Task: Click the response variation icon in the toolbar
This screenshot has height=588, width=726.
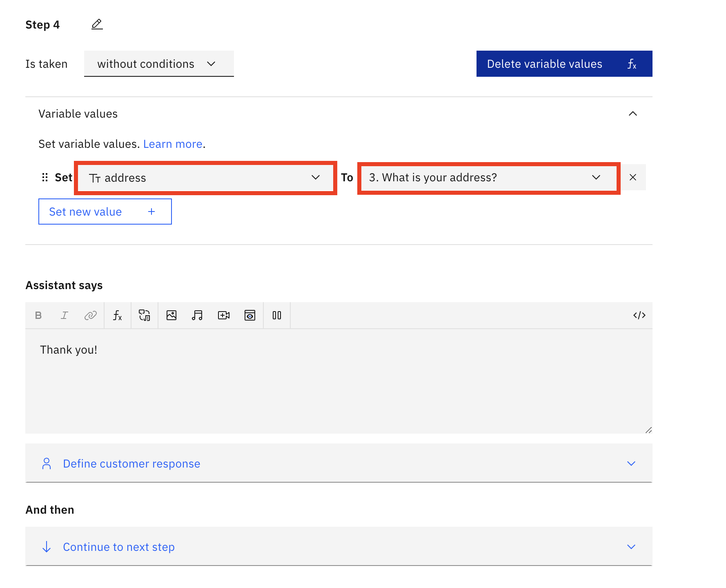Action: (x=145, y=315)
